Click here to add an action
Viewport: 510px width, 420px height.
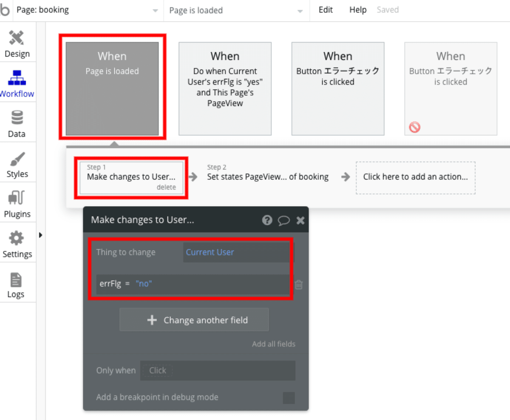click(x=415, y=178)
